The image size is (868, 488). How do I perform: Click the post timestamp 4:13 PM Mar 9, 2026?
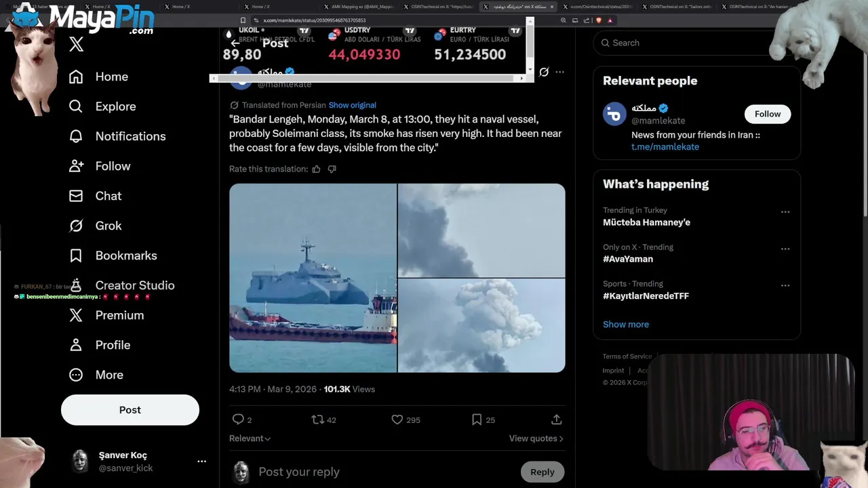point(273,389)
